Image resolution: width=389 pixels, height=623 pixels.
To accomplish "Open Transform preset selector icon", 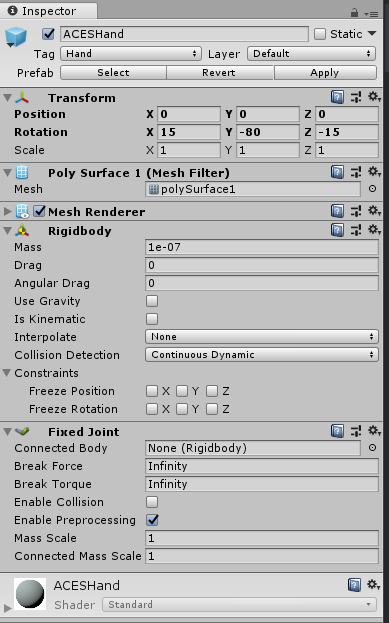I will pos(356,97).
